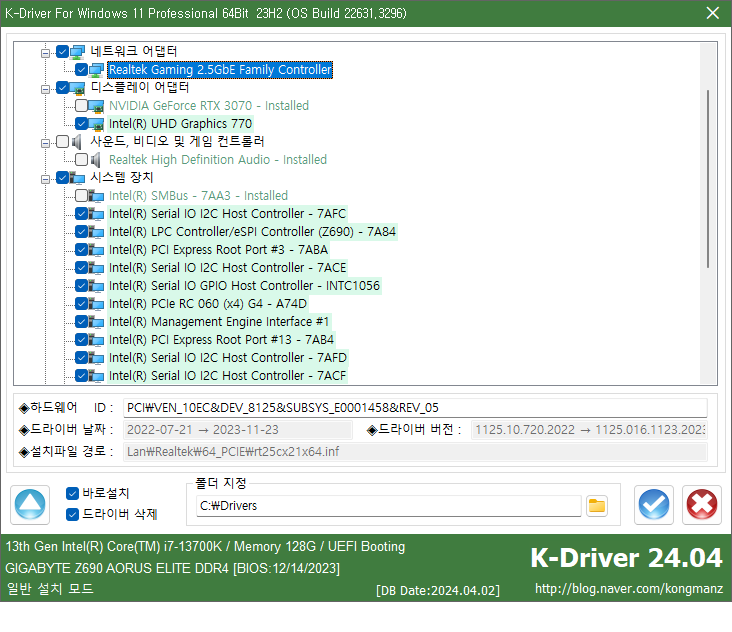
Task: Select Realtek Gaming 2.5GbE Family Controller row
Action: click(x=220, y=70)
